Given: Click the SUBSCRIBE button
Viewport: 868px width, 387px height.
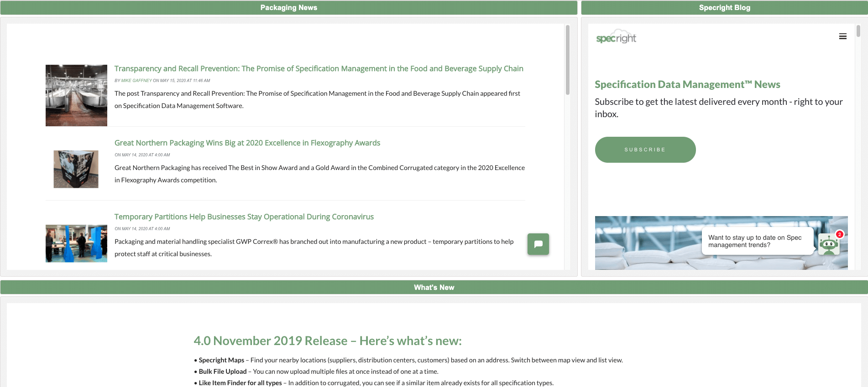Looking at the screenshot, I should point(645,150).
